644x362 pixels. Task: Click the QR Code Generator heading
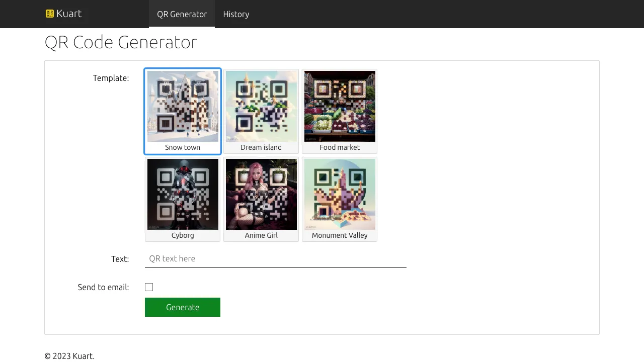[x=121, y=42]
